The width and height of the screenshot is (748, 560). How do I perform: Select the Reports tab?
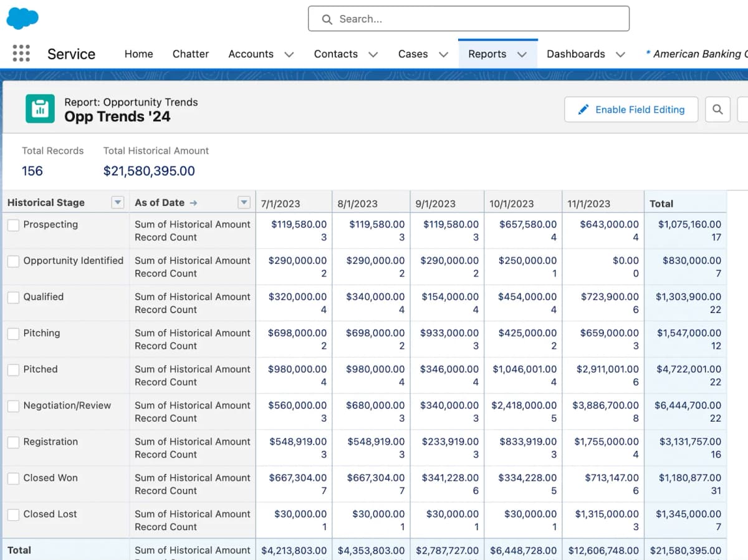coord(487,54)
